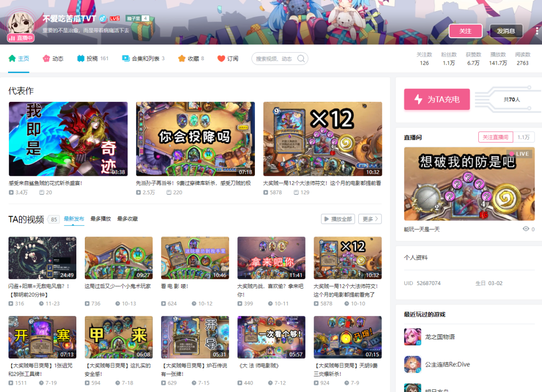This screenshot has height=392, width=542.
Task: Open the live stream preview 想破我的防是吧
Action: tap(469, 184)
